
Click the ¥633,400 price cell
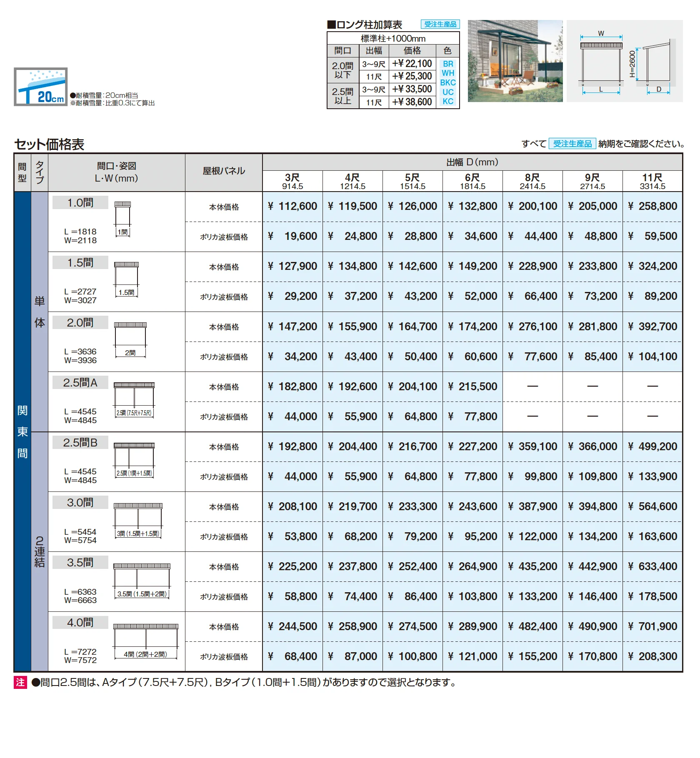pos(652,567)
